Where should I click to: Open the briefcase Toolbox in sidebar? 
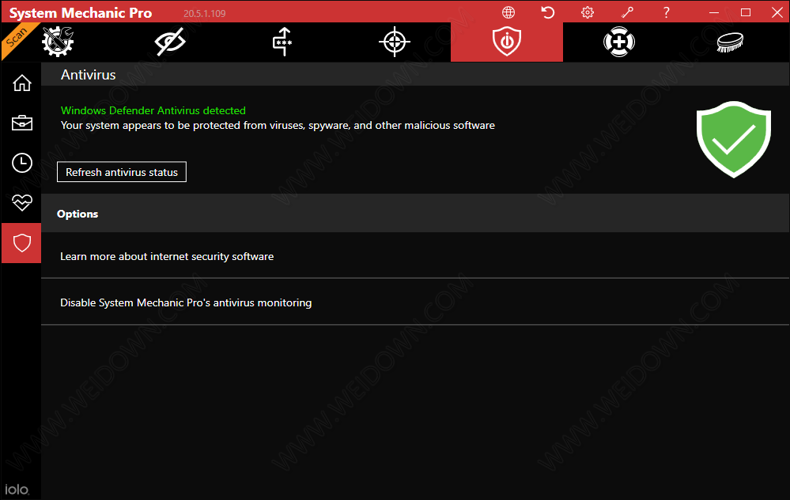21,123
